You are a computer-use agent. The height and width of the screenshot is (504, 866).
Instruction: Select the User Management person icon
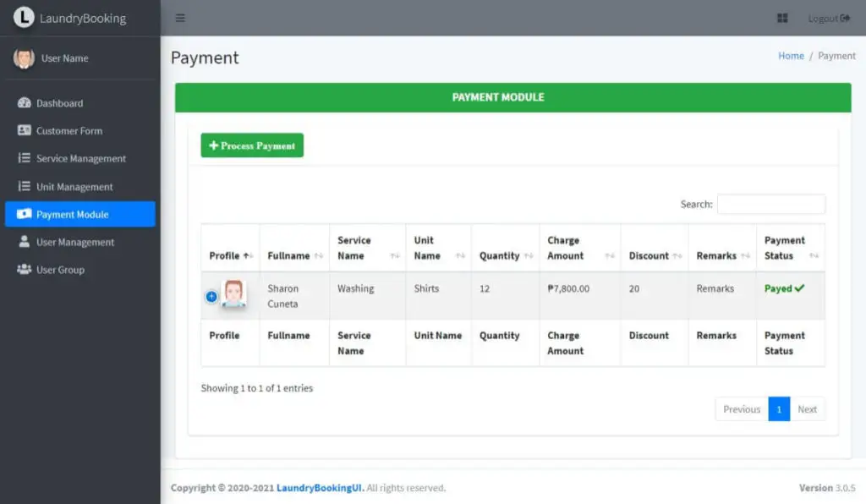tap(22, 242)
